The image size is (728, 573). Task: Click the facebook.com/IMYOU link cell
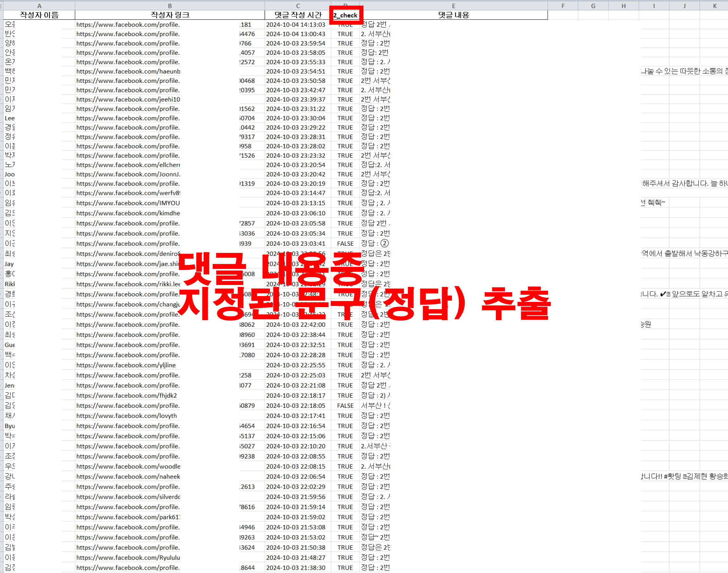tap(128, 203)
